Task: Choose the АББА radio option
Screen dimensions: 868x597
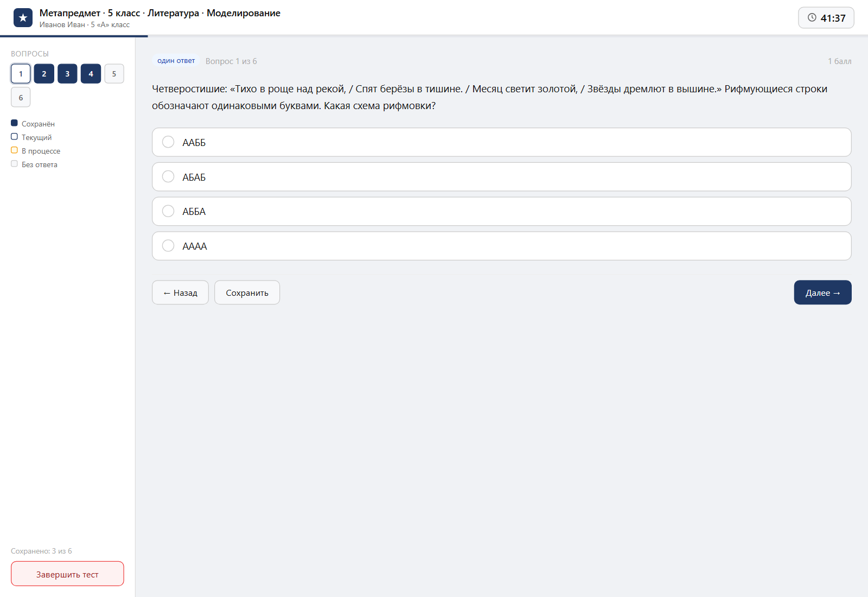Action: (168, 211)
